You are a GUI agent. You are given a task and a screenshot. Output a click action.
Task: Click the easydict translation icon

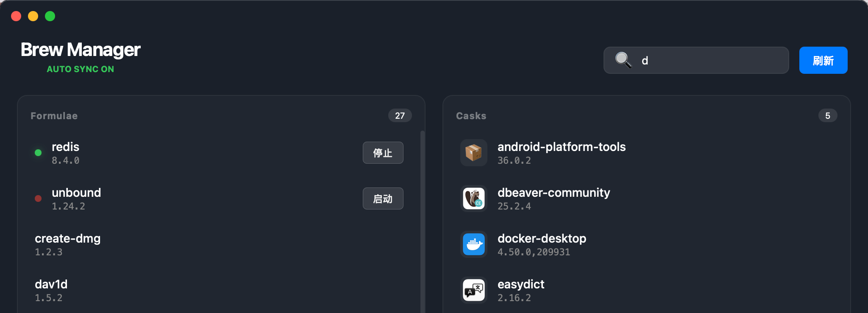click(473, 290)
